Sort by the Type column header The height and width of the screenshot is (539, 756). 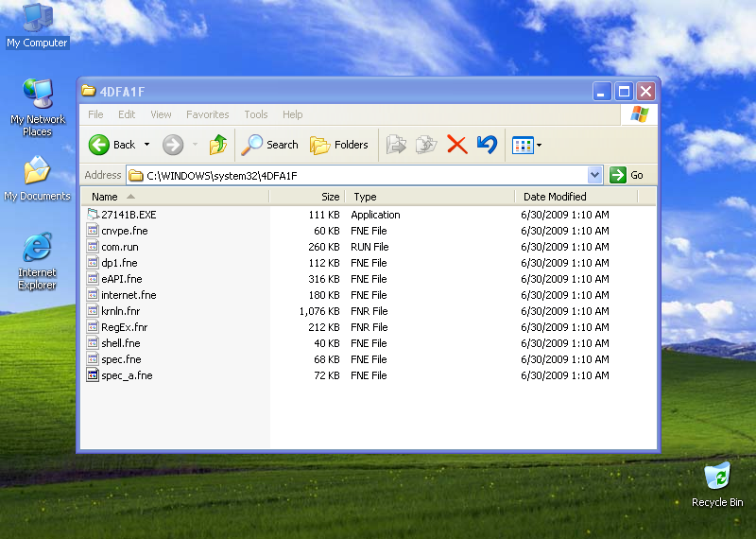point(430,197)
